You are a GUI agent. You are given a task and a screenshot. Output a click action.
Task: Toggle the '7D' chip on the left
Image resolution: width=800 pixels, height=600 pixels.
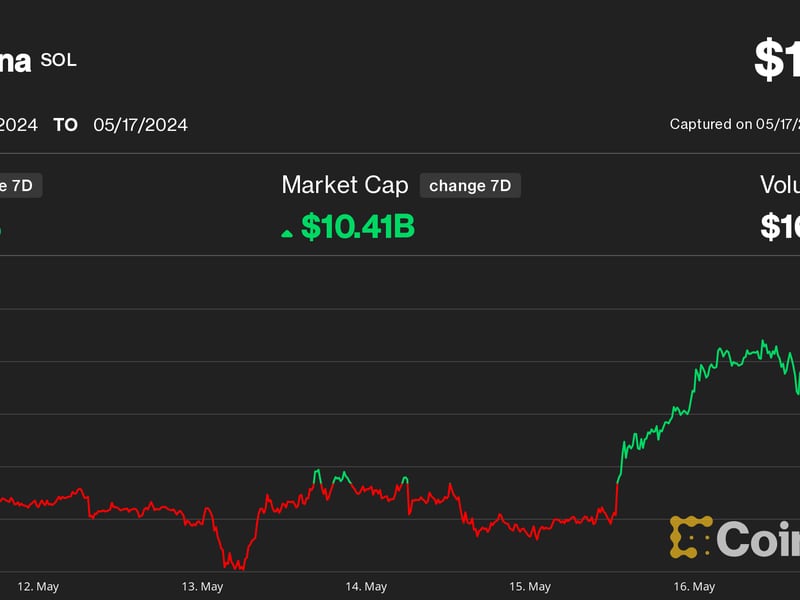pyautogui.click(x=20, y=185)
